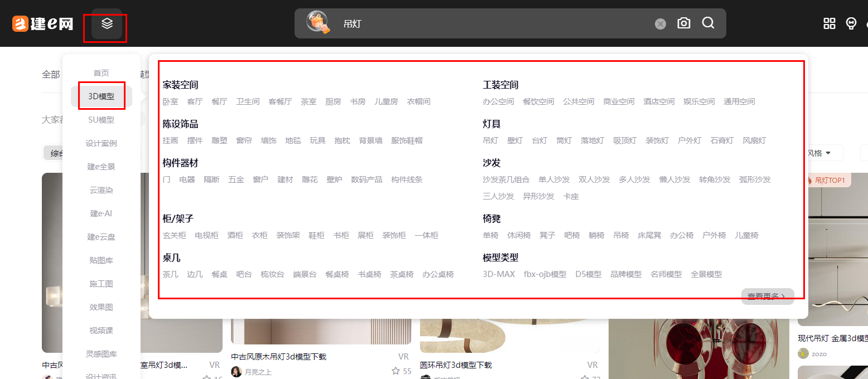
Task: Select 3D模型 in the side menu
Action: pyautogui.click(x=101, y=96)
